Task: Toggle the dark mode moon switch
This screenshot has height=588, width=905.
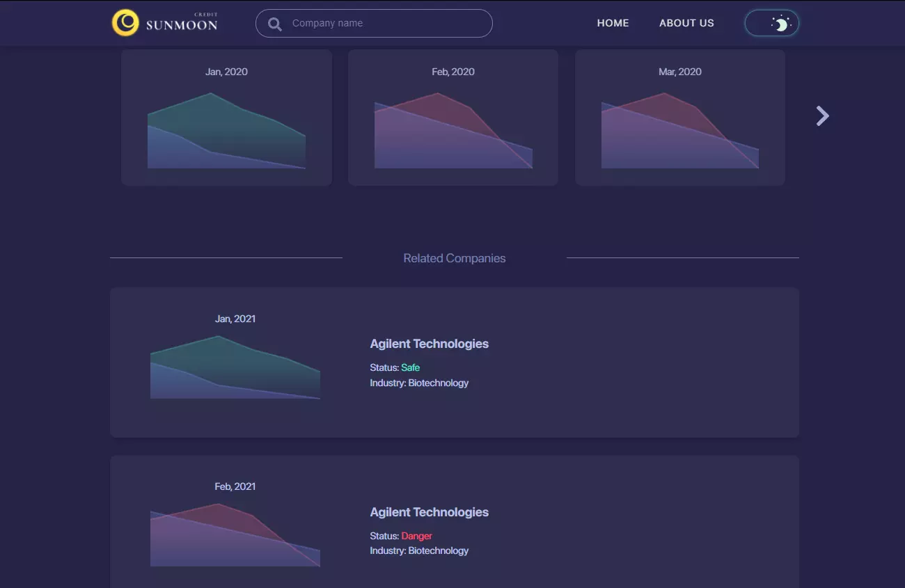Action: [772, 23]
